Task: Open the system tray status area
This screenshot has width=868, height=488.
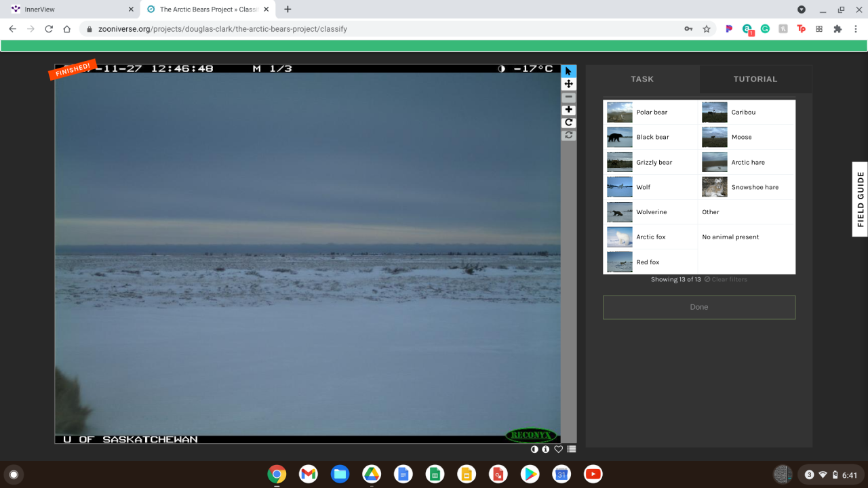Action: 828,474
